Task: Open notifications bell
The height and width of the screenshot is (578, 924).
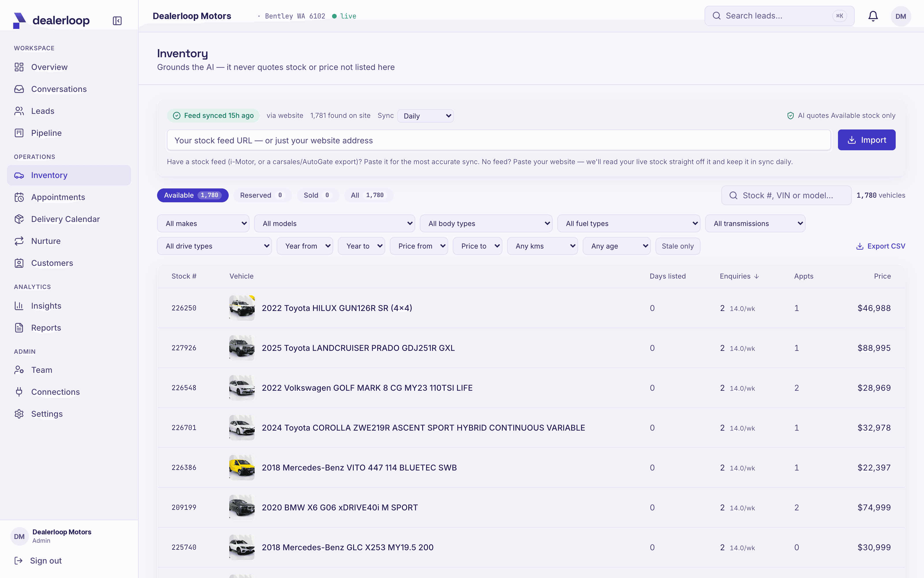Action: tap(873, 16)
